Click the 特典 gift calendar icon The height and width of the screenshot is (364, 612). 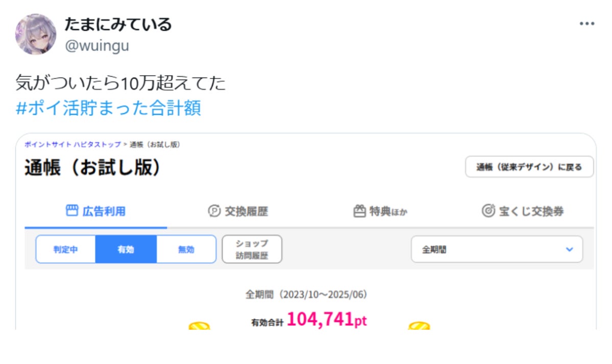tap(359, 211)
